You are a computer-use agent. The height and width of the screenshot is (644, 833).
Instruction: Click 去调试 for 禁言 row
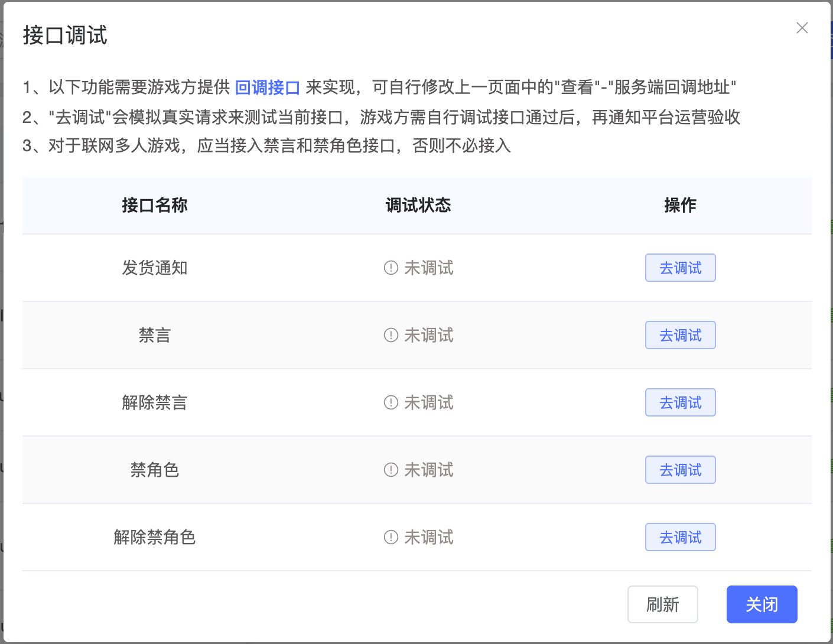point(680,335)
